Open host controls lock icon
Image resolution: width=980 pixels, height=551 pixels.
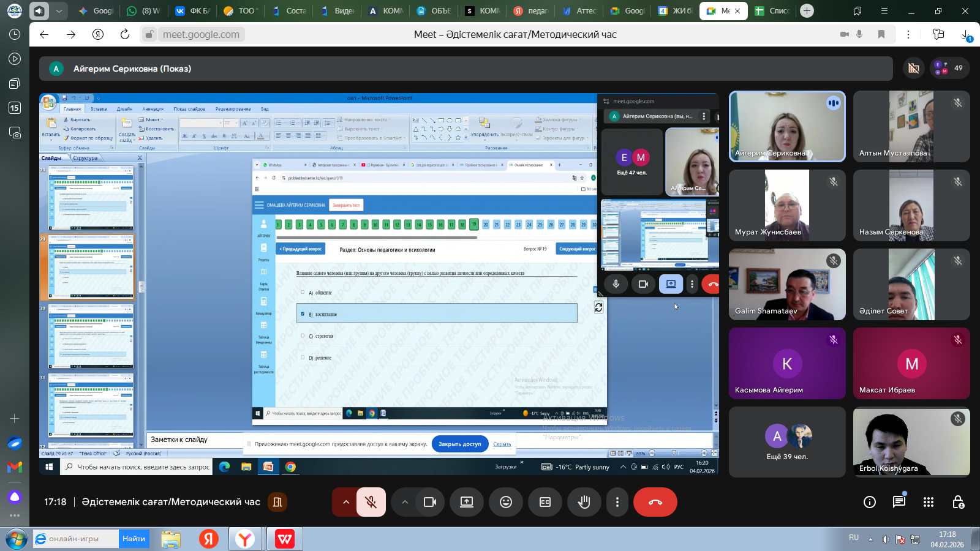pos(958,502)
